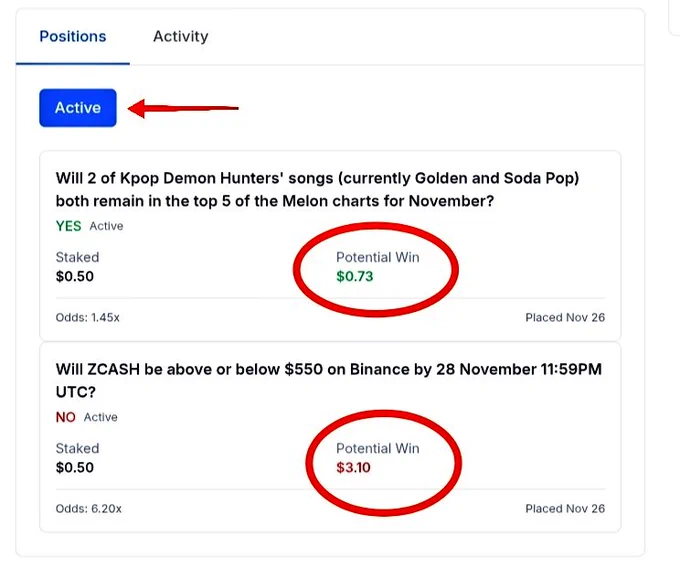Click the Kpop card's Placed Nov 26 date

(565, 317)
